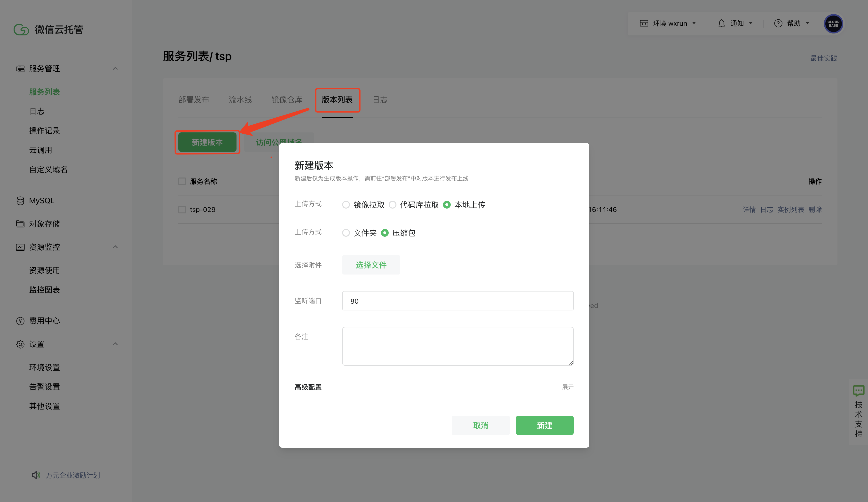Click the WeChat Cloud Hosting logo icon
The width and height of the screenshot is (868, 502).
[x=21, y=29]
